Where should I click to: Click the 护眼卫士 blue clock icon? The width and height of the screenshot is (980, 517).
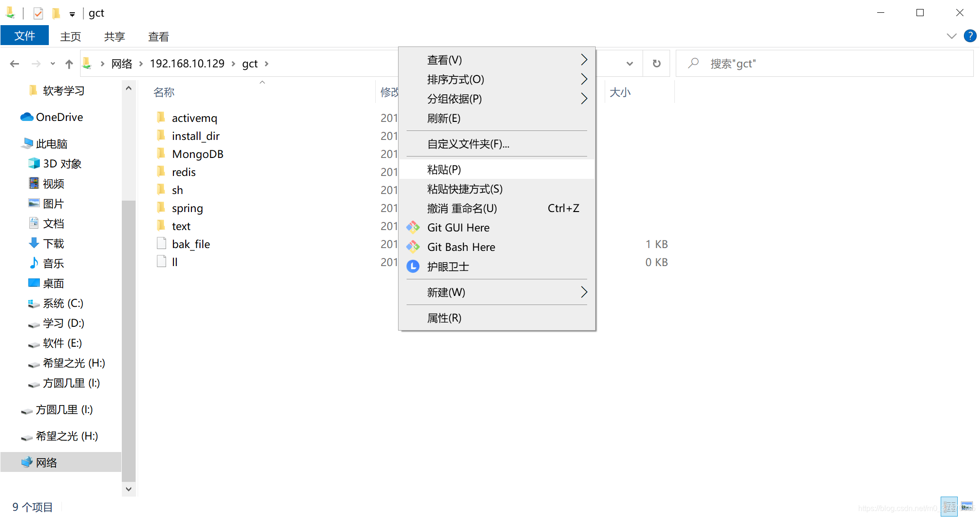(413, 267)
